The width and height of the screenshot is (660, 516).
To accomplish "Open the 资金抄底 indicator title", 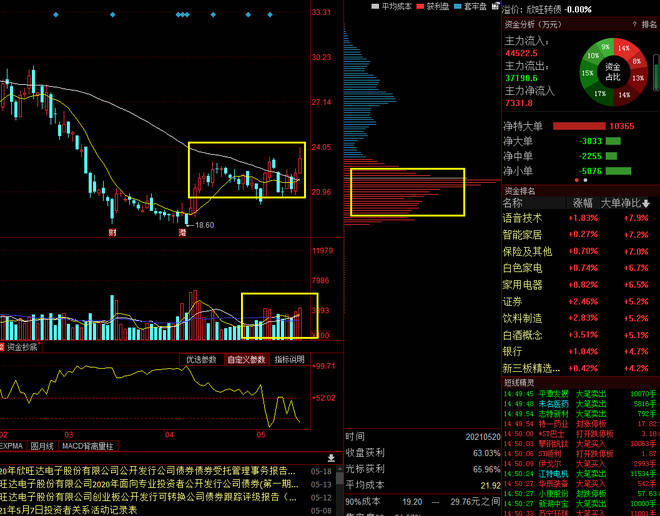I will pyautogui.click(x=22, y=347).
